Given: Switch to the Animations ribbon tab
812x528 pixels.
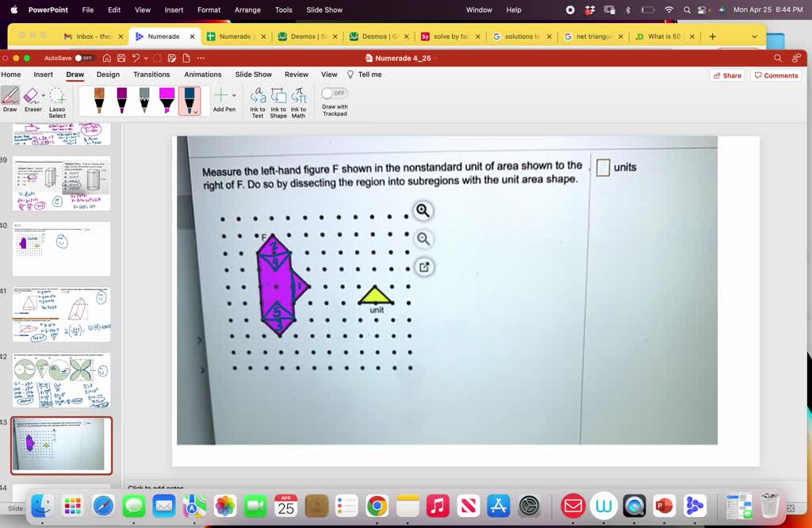Looking at the screenshot, I should [202, 74].
